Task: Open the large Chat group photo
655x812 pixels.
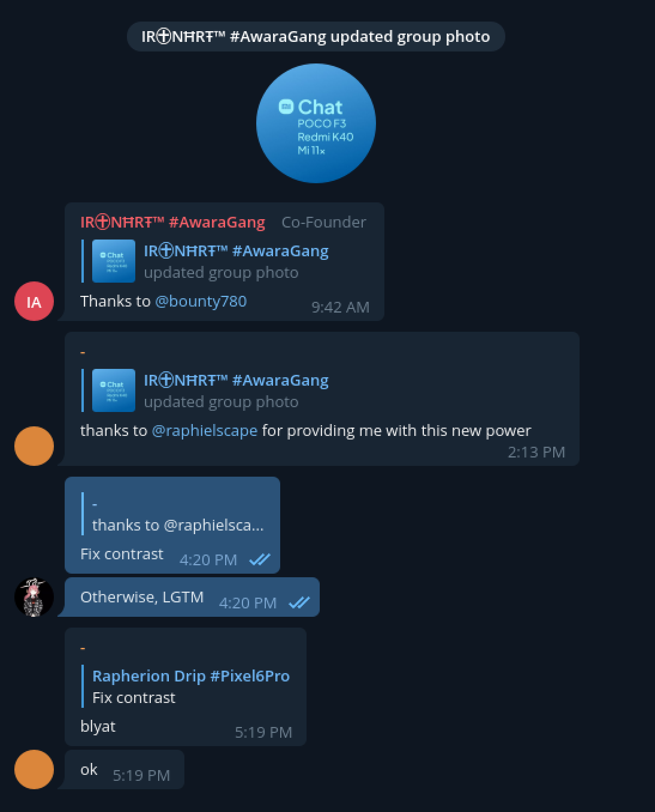Action: click(316, 123)
